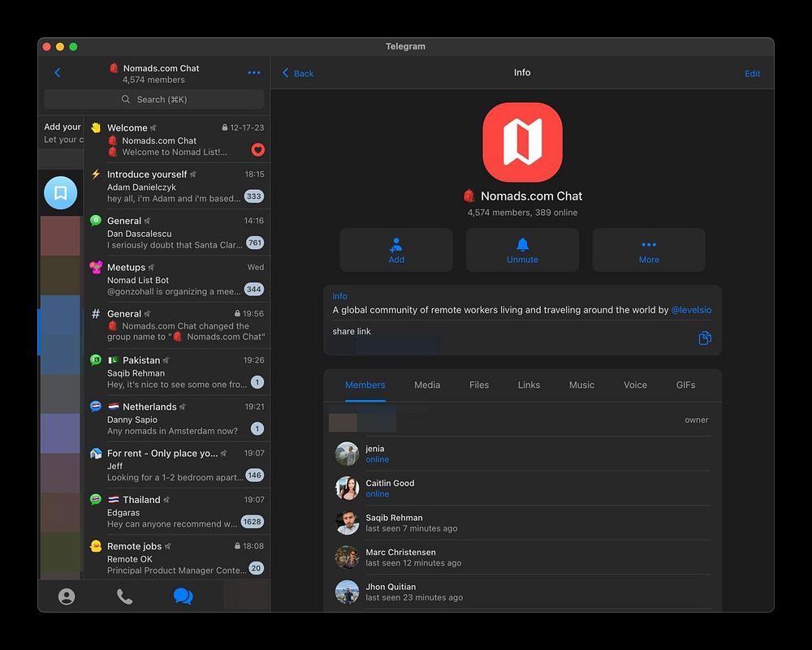Unmute the group with bell button
The width and height of the screenshot is (812, 650).
coord(522,250)
